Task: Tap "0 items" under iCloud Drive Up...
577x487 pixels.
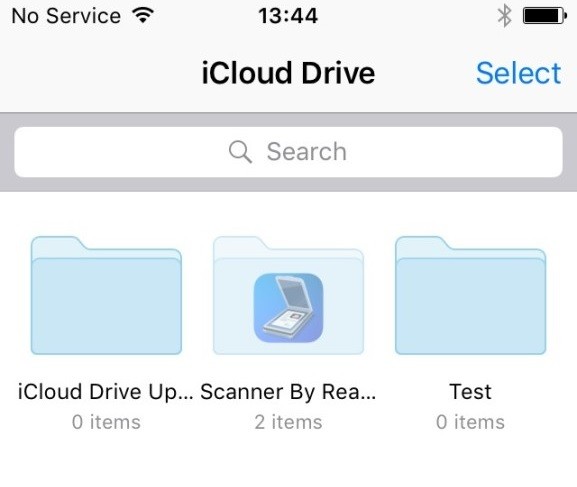Action: (106, 422)
